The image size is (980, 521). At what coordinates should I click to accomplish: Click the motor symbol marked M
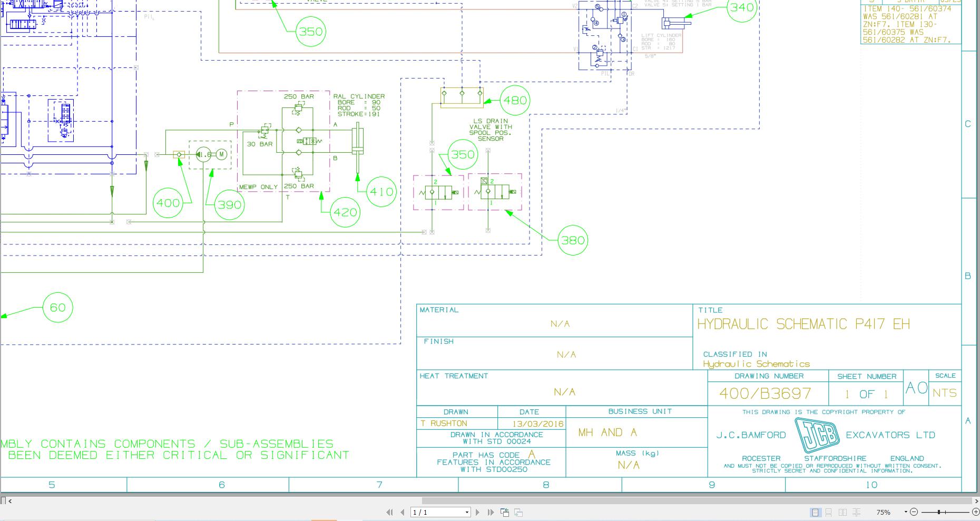click(222, 154)
